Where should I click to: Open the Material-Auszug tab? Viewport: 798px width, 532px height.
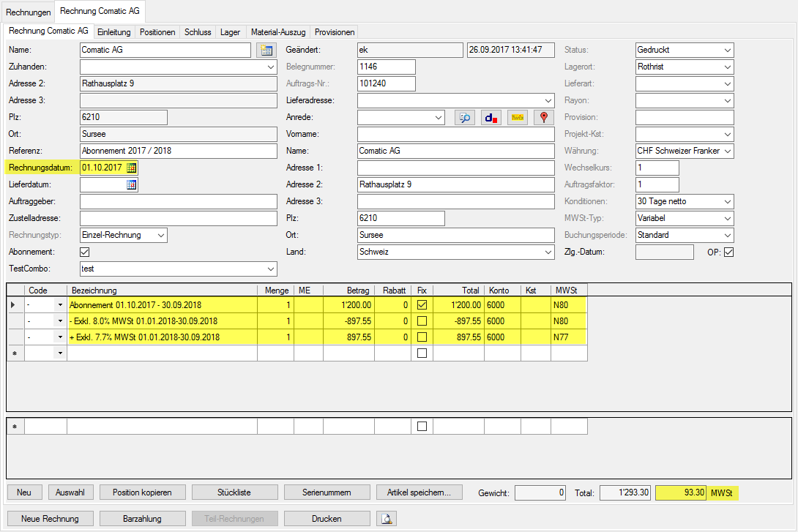277,32
